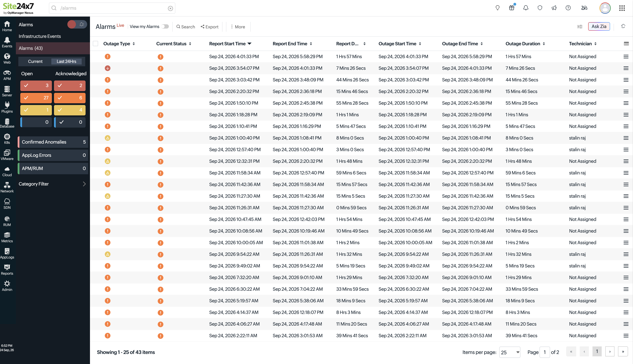Open the filter settings sliders icon

pos(580,26)
